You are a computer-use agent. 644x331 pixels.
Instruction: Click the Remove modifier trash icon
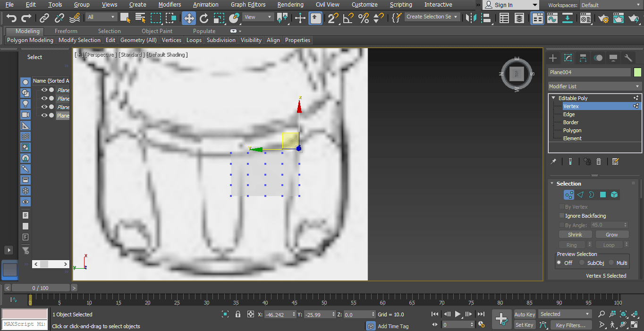coord(599,161)
